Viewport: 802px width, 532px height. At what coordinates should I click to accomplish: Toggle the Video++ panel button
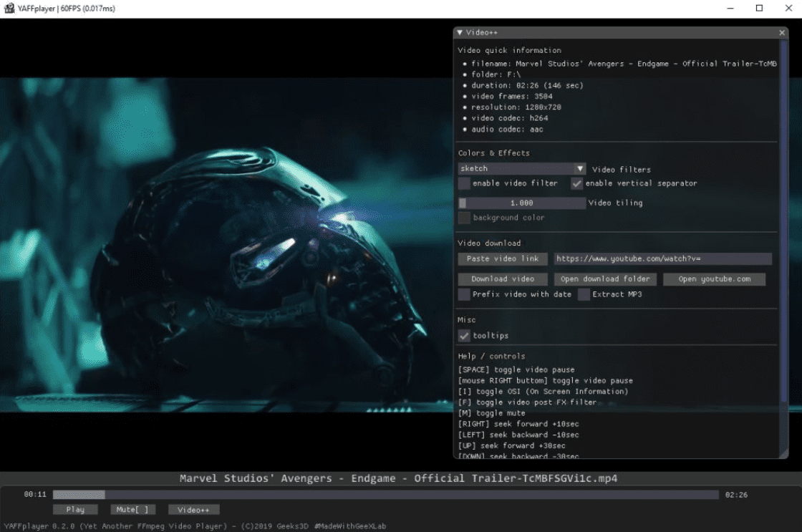[x=193, y=510]
